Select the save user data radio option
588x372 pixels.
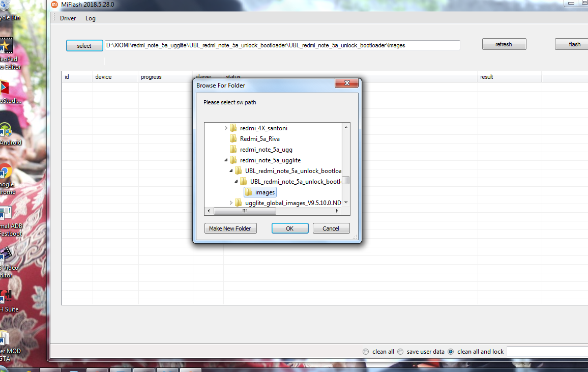(400, 352)
